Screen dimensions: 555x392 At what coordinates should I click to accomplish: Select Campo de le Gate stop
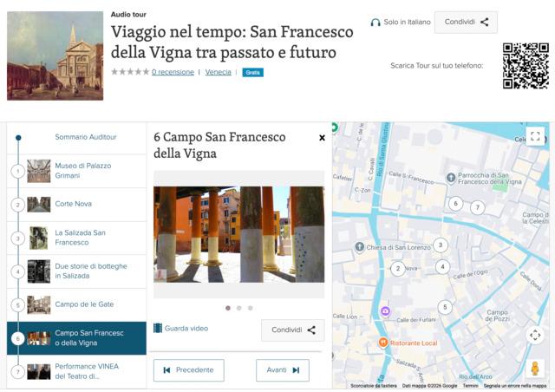[84, 304]
